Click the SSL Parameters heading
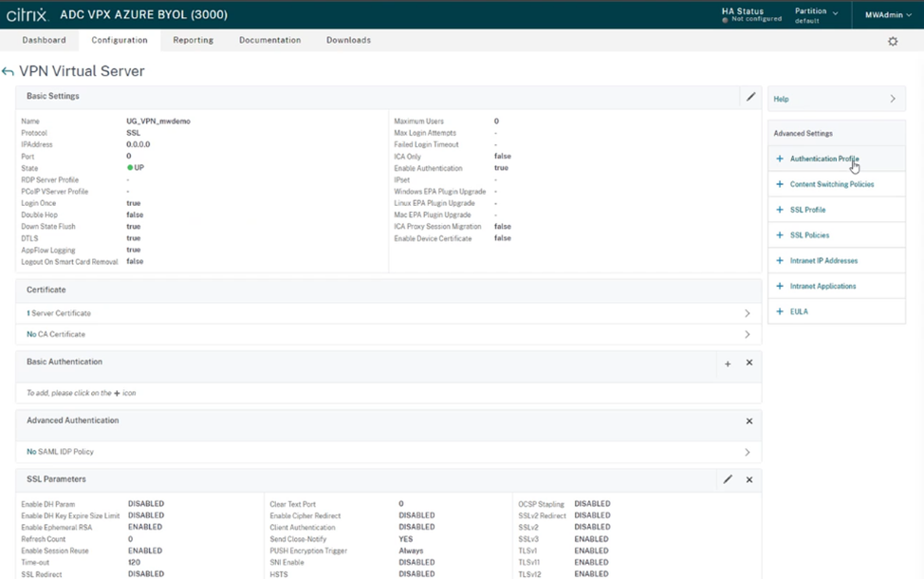This screenshot has width=924, height=579. pyautogui.click(x=56, y=478)
